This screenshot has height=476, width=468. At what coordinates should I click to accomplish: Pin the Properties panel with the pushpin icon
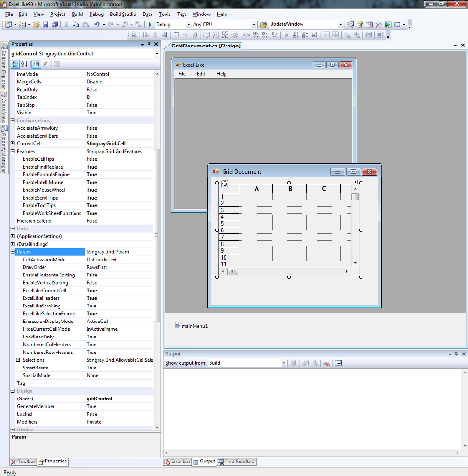tap(149, 44)
